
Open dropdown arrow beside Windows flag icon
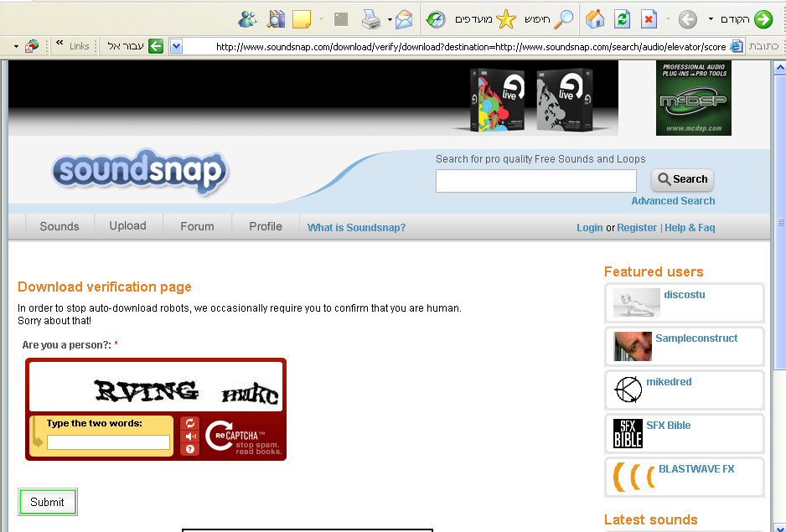(x=16, y=47)
